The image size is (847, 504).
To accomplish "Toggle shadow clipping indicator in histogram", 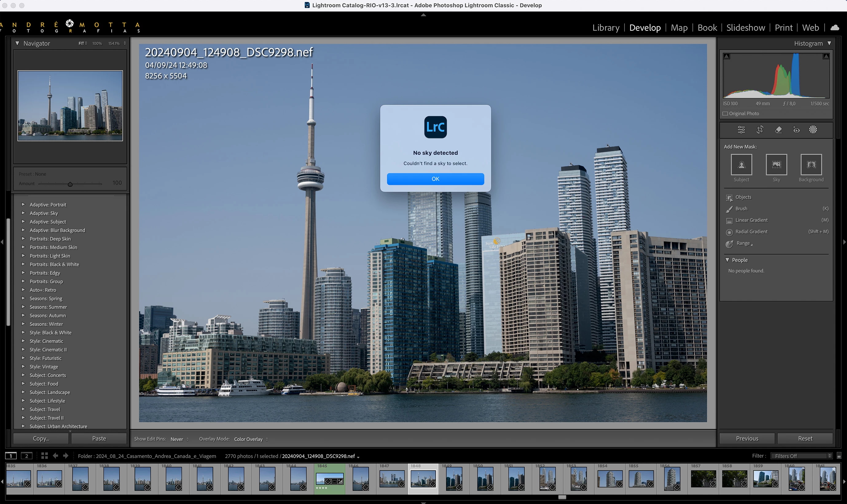I will pyautogui.click(x=727, y=56).
